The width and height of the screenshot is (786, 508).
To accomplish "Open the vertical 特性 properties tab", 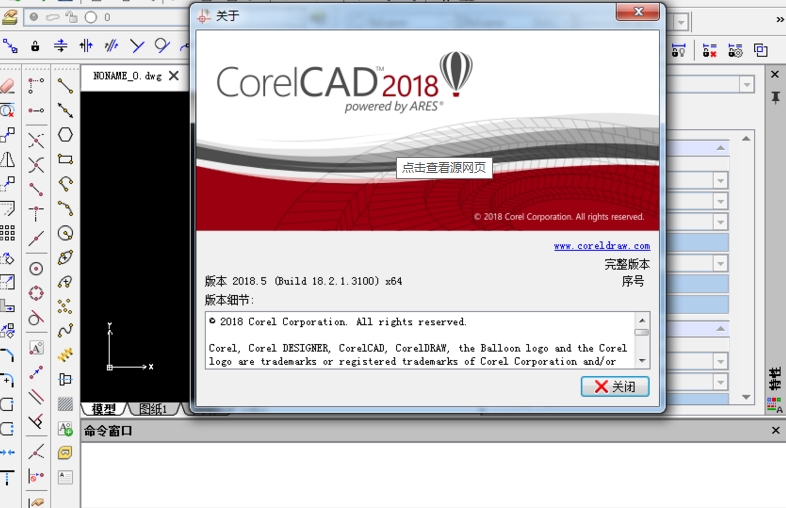I will [x=774, y=379].
